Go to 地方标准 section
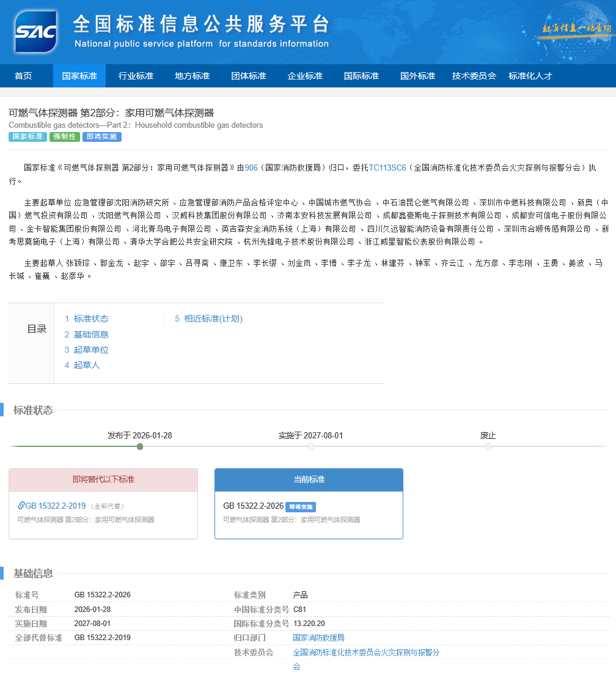The width and height of the screenshot is (616, 689). tap(192, 76)
